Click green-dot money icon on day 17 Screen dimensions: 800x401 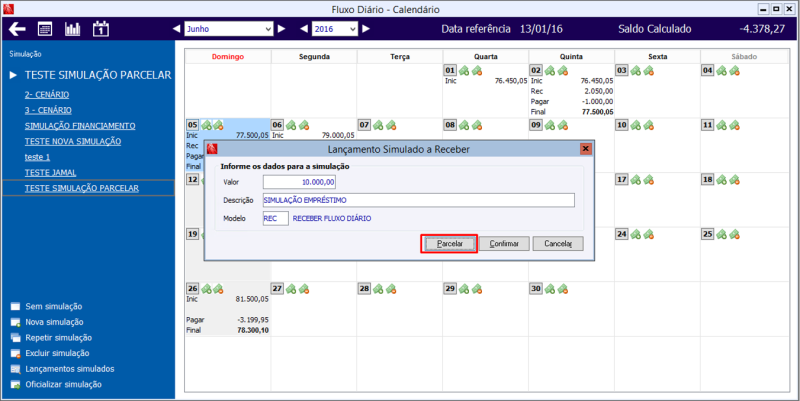(636, 180)
